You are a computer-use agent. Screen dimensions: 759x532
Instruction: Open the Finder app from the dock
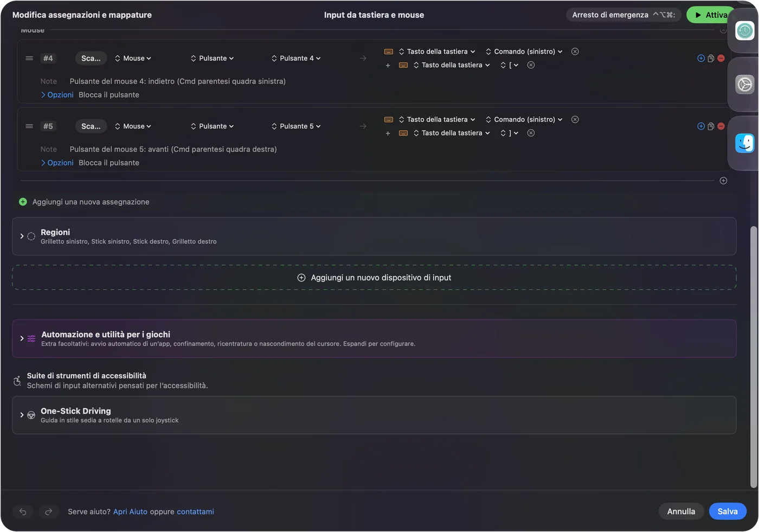pos(744,143)
